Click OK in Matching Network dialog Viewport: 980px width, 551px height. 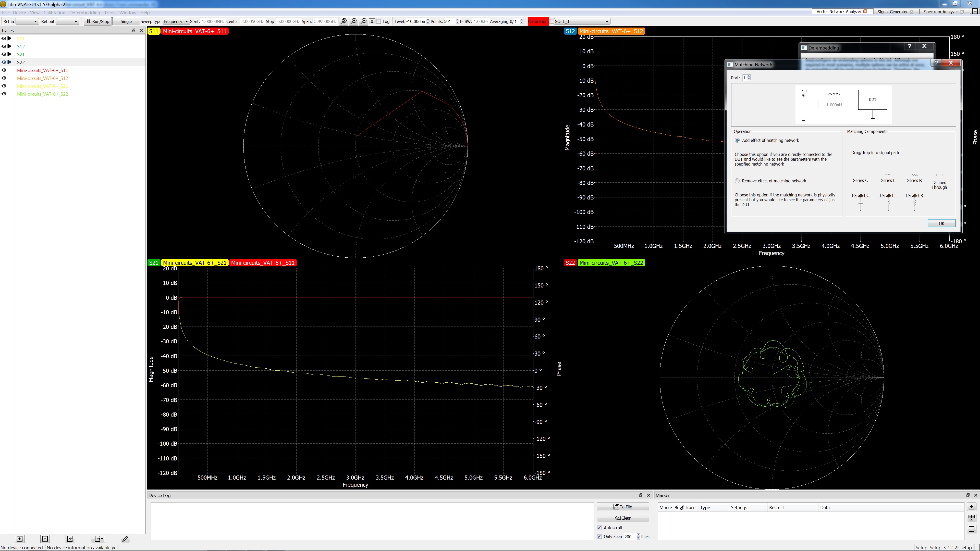point(941,223)
